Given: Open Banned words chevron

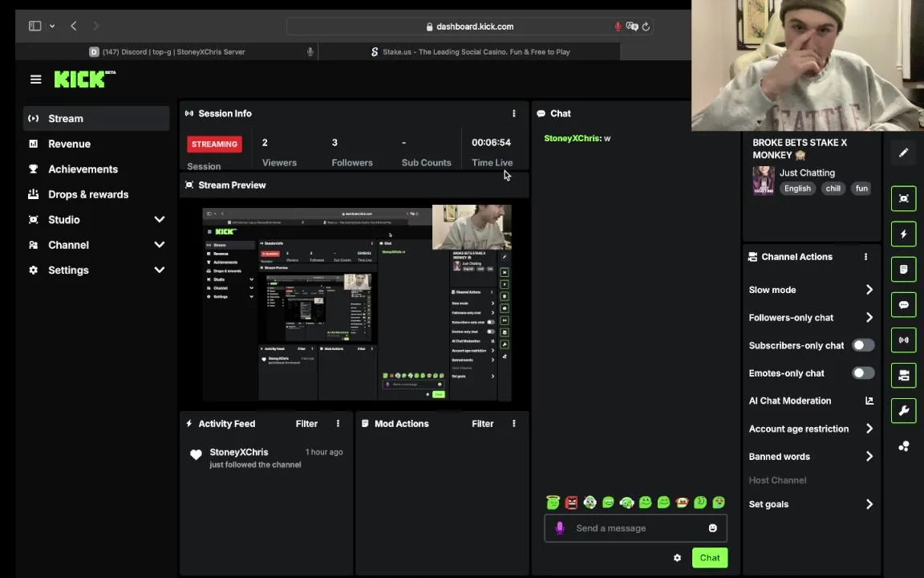Looking at the screenshot, I should pos(869,457).
